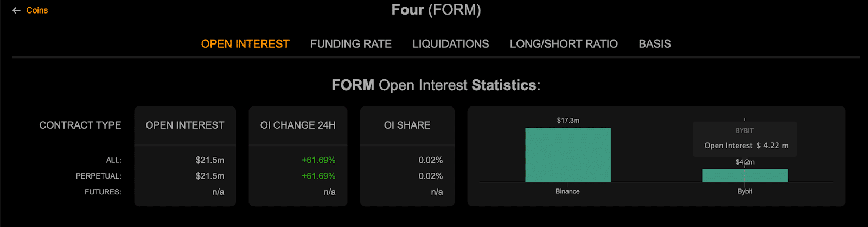868x227 pixels.
Task: Click the Bybit open interest tooltip
Action: coord(744,139)
